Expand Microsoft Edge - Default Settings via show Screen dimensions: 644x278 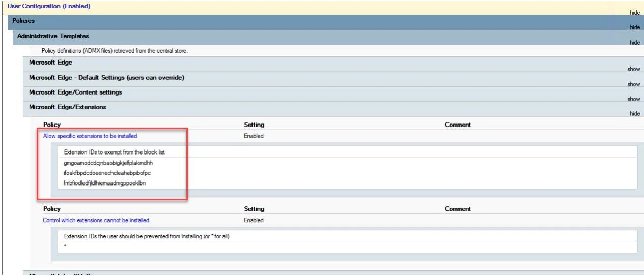pos(633,84)
